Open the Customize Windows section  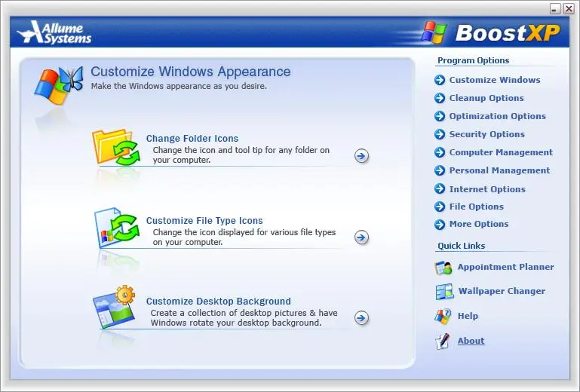tap(495, 80)
